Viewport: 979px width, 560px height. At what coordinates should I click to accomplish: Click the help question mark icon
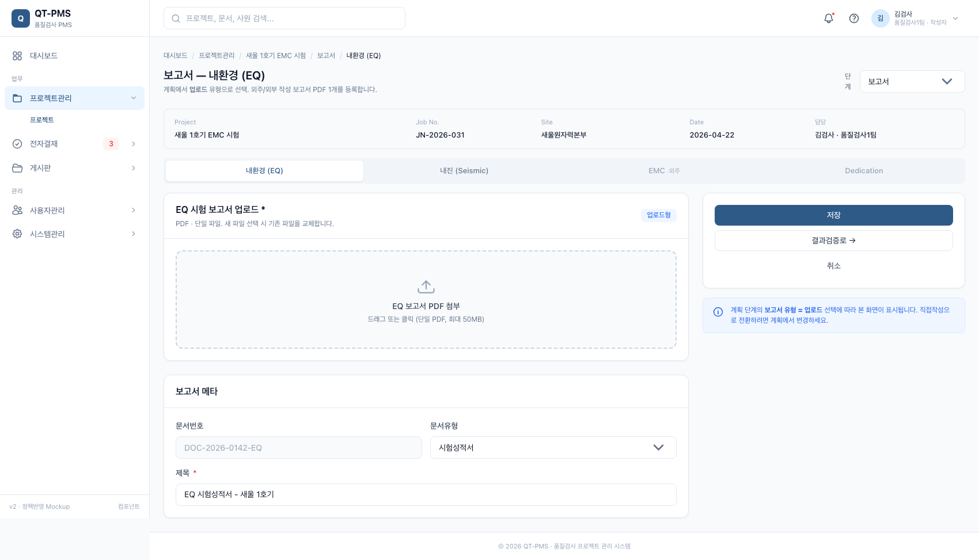coord(854,18)
